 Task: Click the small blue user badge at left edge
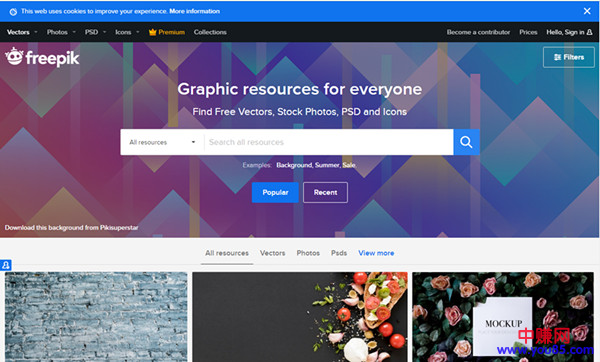tap(6, 265)
